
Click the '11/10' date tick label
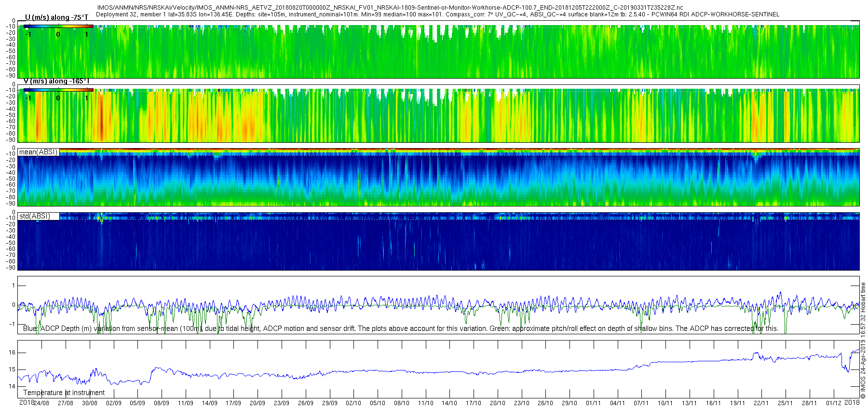(x=426, y=403)
